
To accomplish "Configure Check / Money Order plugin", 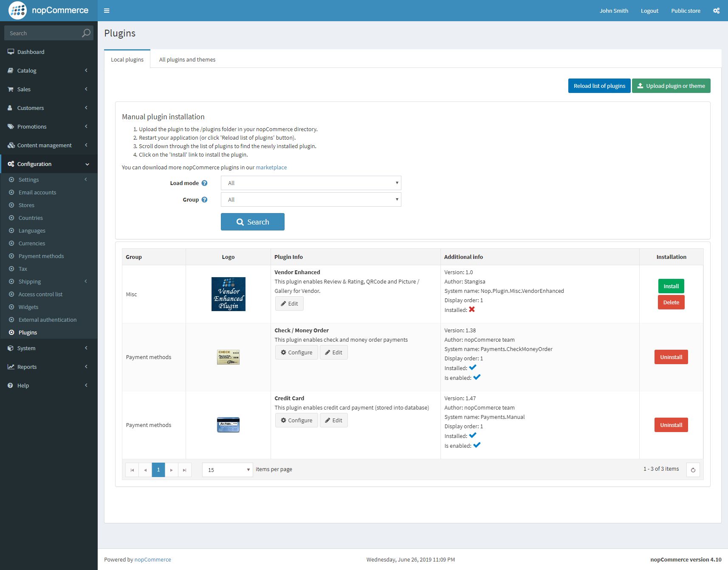I will click(296, 352).
